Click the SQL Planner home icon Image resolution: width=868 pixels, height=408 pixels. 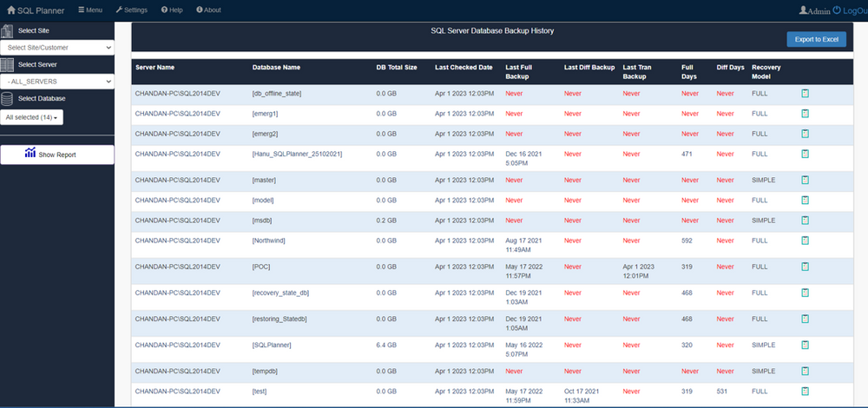pos(11,10)
